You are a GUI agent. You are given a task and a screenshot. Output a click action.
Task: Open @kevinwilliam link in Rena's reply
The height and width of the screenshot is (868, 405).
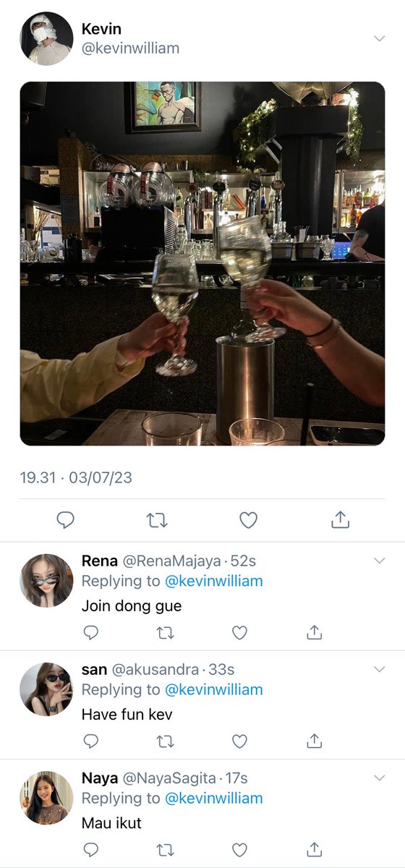coord(213,581)
